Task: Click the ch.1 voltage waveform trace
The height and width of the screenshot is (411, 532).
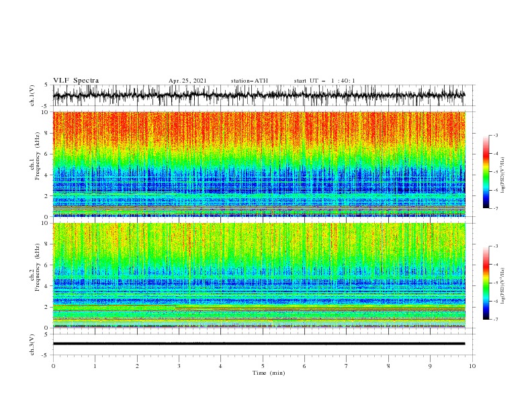Action: pyautogui.click(x=259, y=95)
